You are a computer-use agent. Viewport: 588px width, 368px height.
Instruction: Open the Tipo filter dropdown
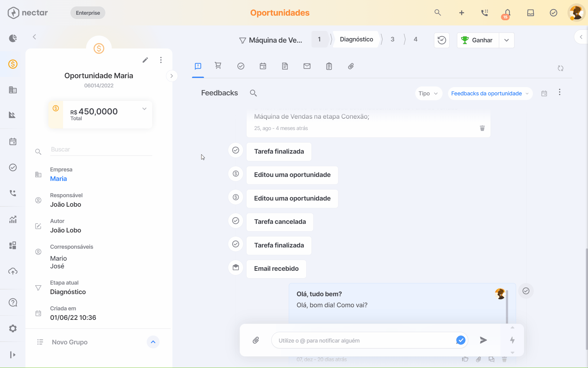pos(428,94)
